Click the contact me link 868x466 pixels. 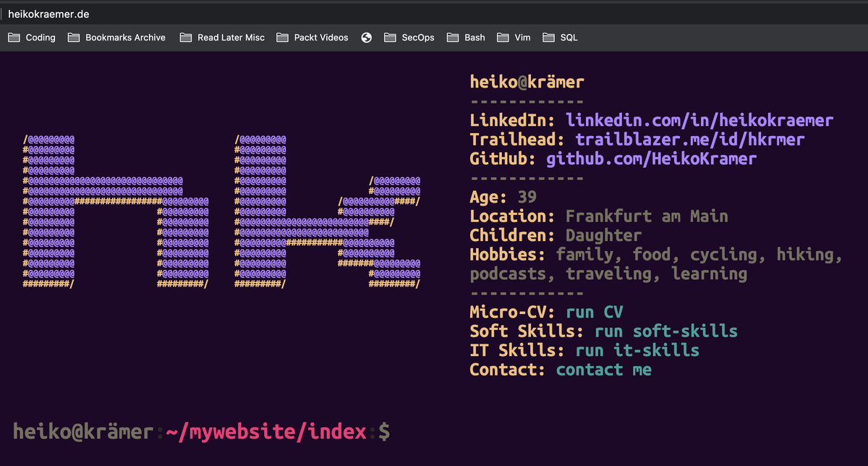coord(604,370)
